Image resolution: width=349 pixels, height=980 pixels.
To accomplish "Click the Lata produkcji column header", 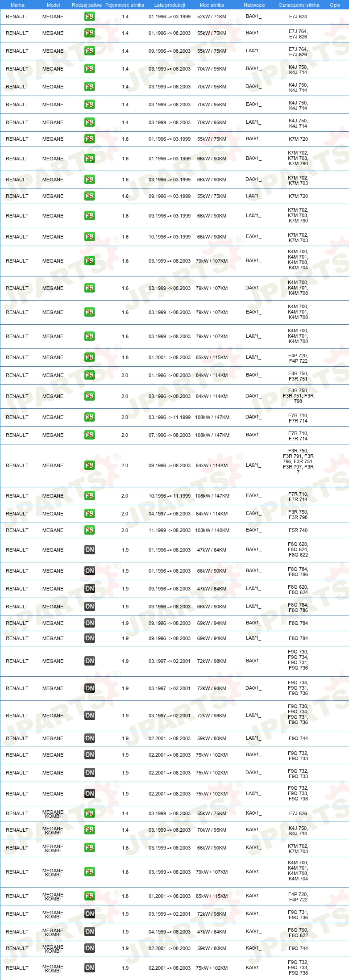I will [x=170, y=5].
